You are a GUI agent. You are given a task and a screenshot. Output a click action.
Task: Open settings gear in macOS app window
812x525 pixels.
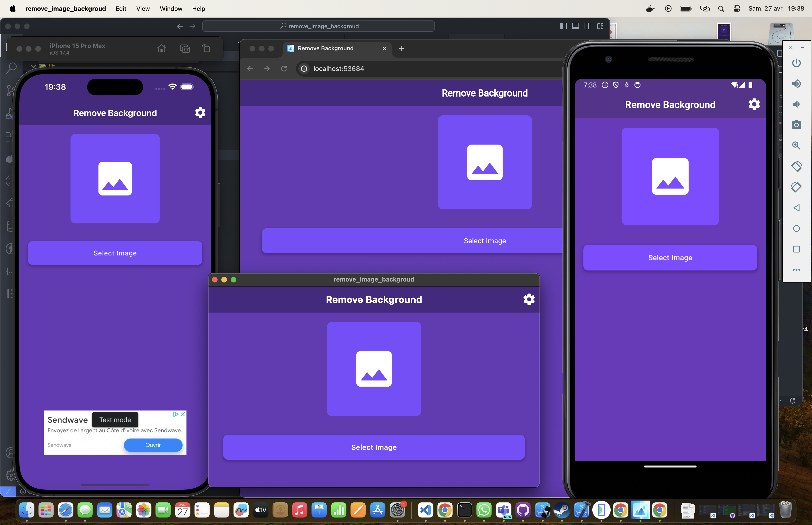click(529, 299)
